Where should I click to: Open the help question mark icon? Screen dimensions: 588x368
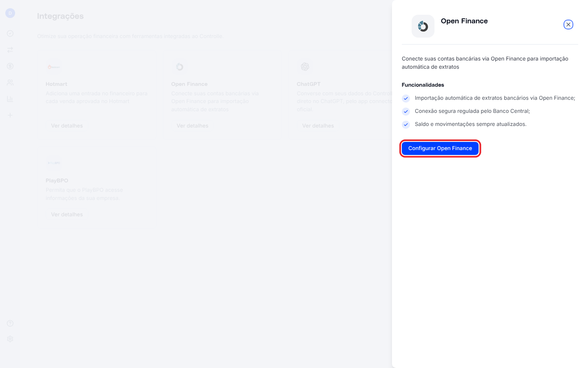[10, 323]
